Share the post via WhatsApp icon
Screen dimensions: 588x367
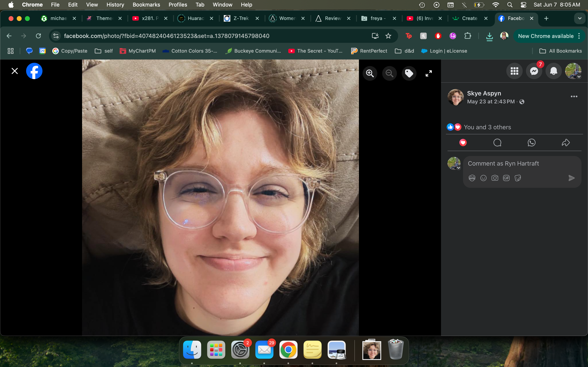click(531, 143)
